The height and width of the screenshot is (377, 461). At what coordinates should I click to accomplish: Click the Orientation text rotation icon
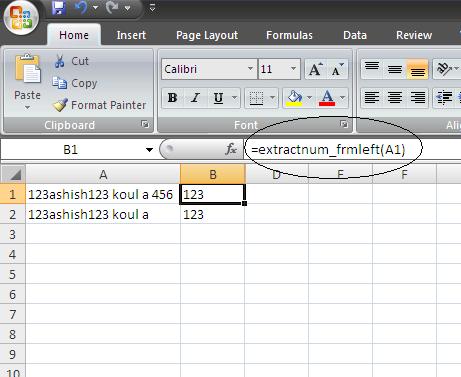[x=444, y=69]
